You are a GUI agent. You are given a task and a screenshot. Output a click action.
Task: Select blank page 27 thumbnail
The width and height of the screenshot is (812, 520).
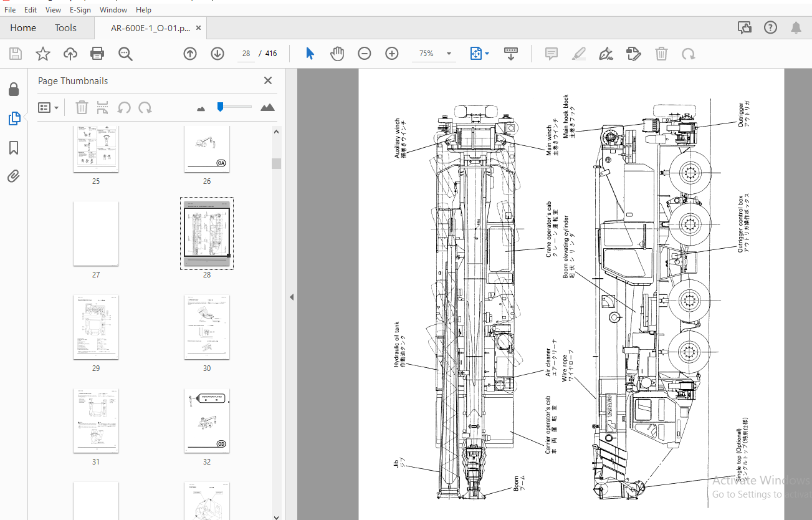point(96,233)
